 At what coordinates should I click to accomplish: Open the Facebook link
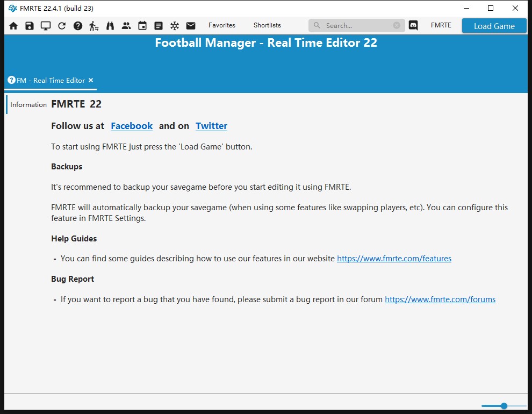pyautogui.click(x=132, y=126)
